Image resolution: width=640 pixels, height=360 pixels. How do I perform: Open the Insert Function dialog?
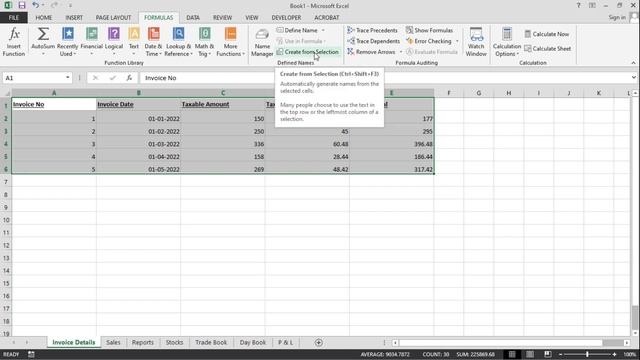(14, 42)
